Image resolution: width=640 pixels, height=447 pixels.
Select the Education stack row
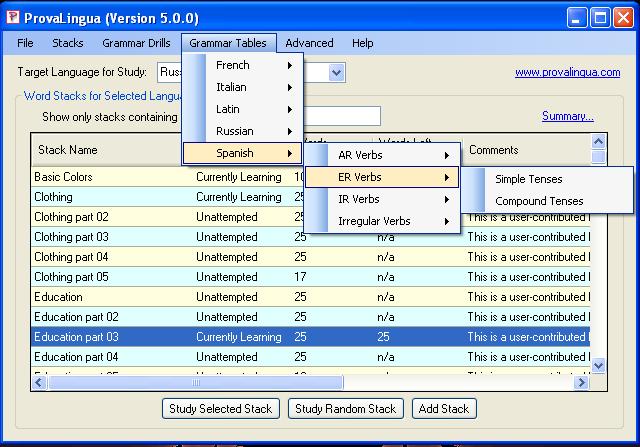tap(310, 297)
